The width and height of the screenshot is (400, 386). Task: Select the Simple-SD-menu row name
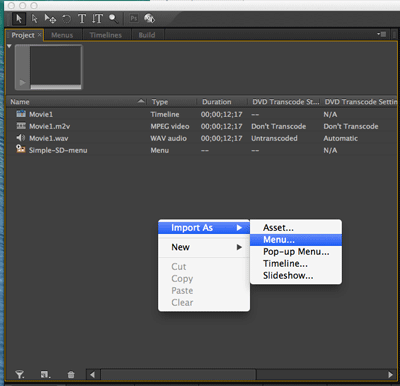click(58, 150)
